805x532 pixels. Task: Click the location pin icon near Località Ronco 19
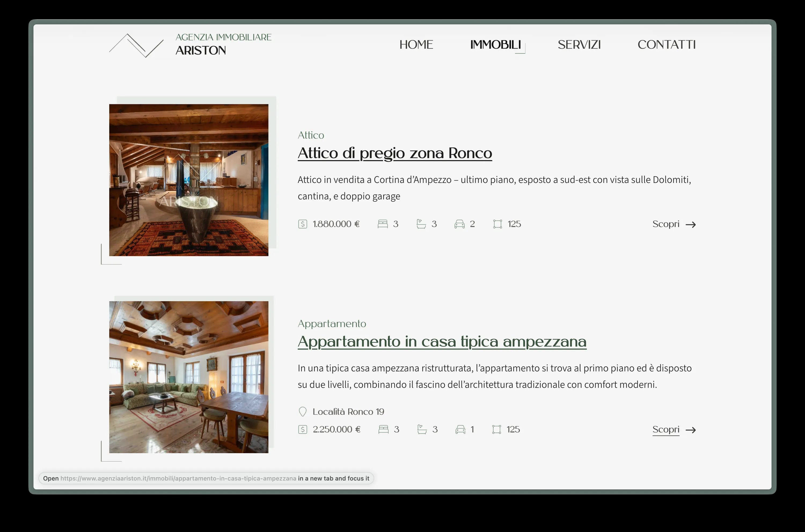tap(303, 412)
